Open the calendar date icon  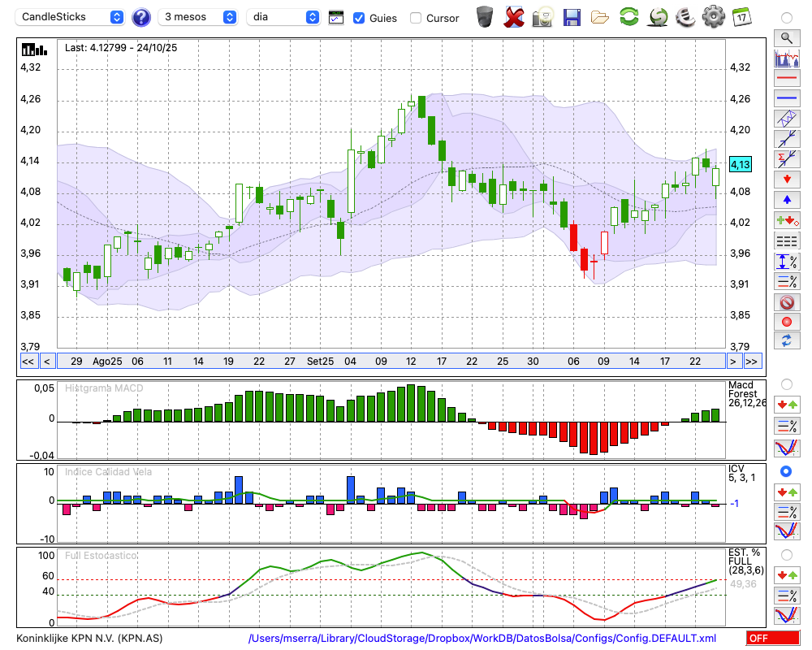point(741,17)
